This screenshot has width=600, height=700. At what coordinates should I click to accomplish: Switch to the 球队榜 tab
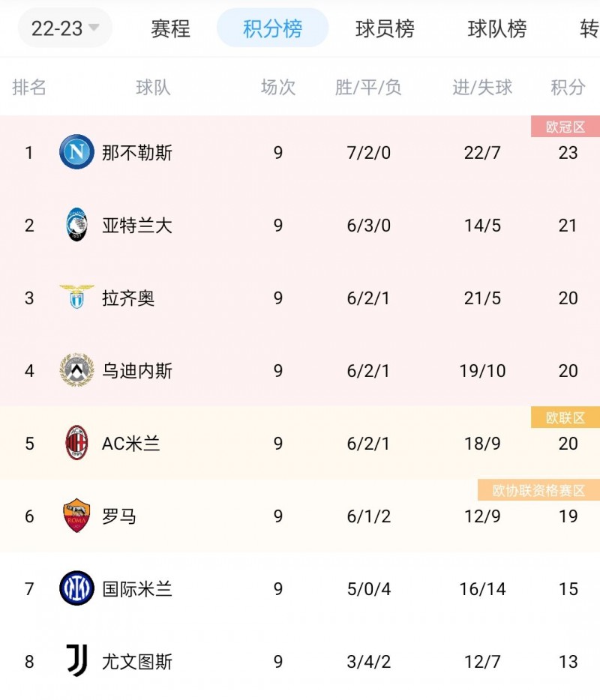tap(496, 28)
